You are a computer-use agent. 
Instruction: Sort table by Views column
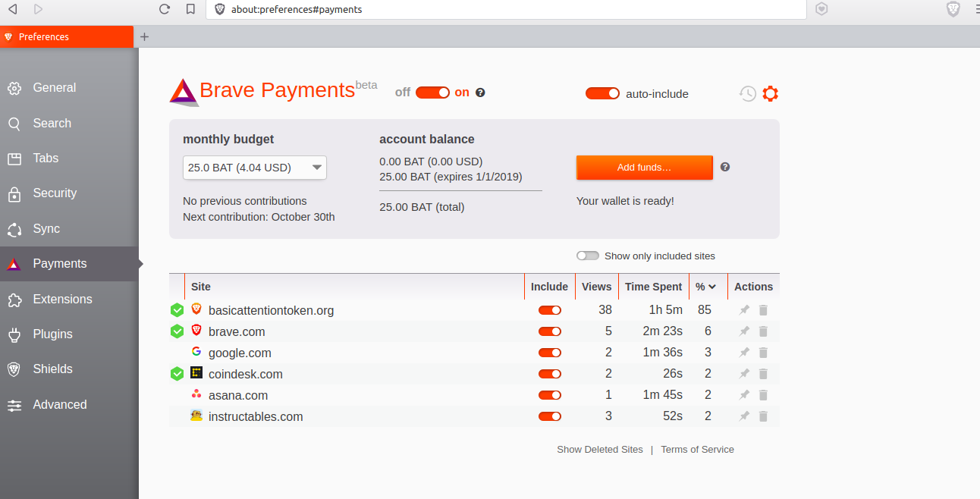point(596,287)
